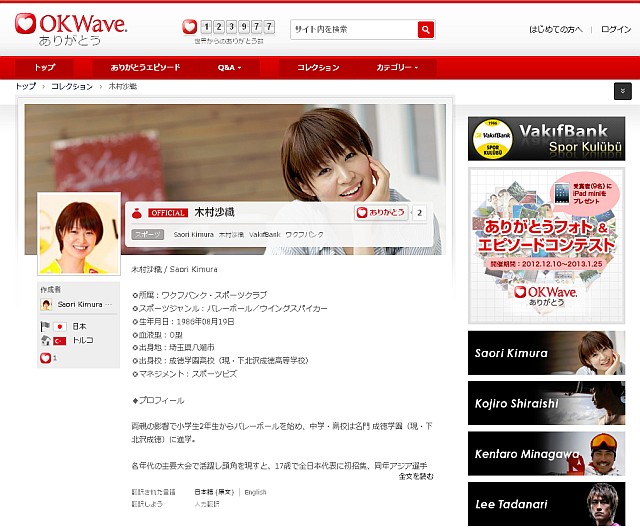Open the Saori Kimura sidebar banner
Viewport: 640px width, 531px height.
coord(546,353)
